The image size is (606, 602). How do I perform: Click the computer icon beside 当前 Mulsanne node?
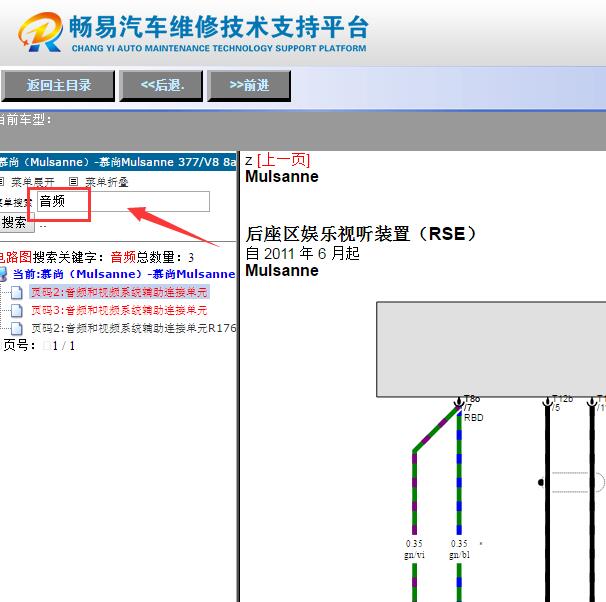click(3, 274)
